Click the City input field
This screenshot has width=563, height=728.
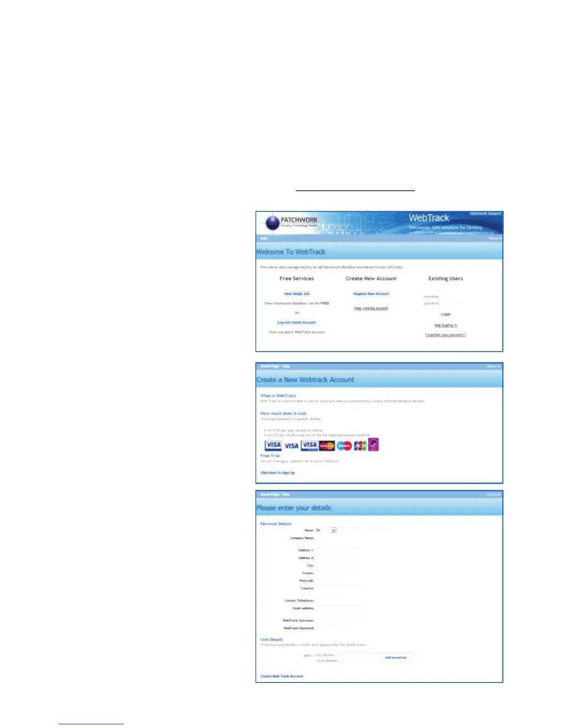click(335, 565)
